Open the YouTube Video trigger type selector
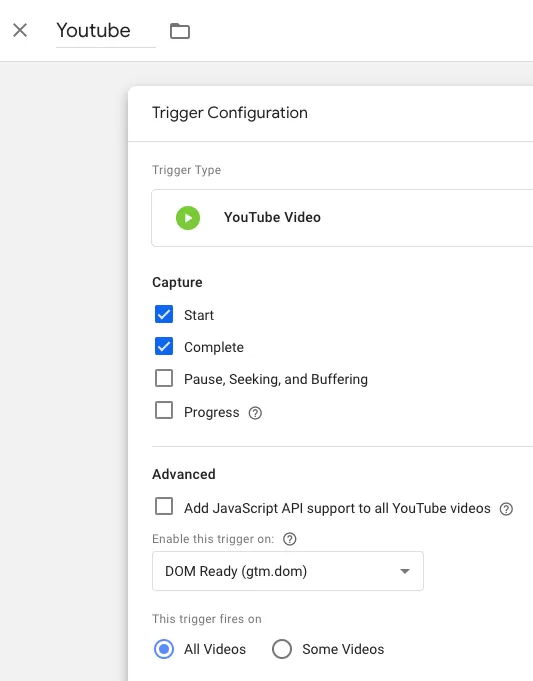This screenshot has width=533, height=681. pos(342,218)
